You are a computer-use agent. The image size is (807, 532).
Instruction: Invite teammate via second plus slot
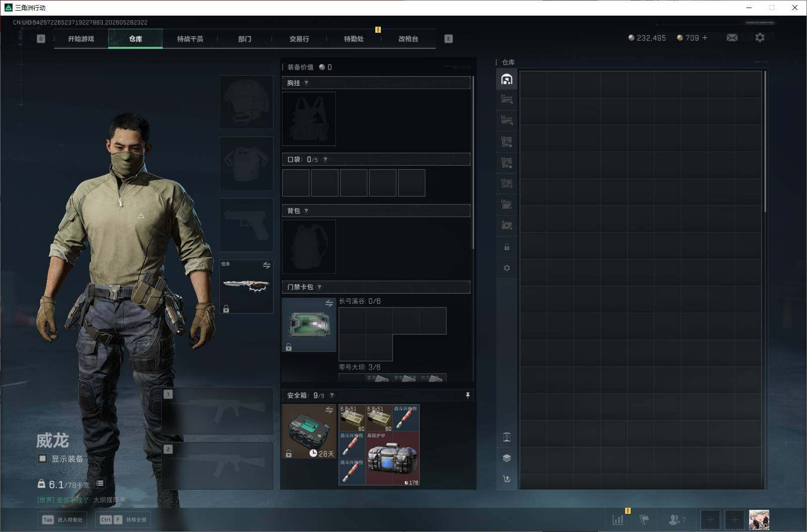[x=734, y=519]
